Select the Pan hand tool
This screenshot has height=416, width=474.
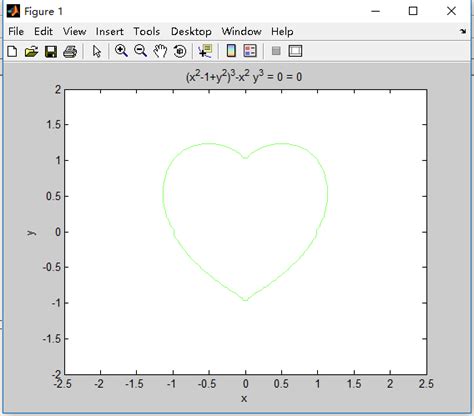click(x=160, y=51)
